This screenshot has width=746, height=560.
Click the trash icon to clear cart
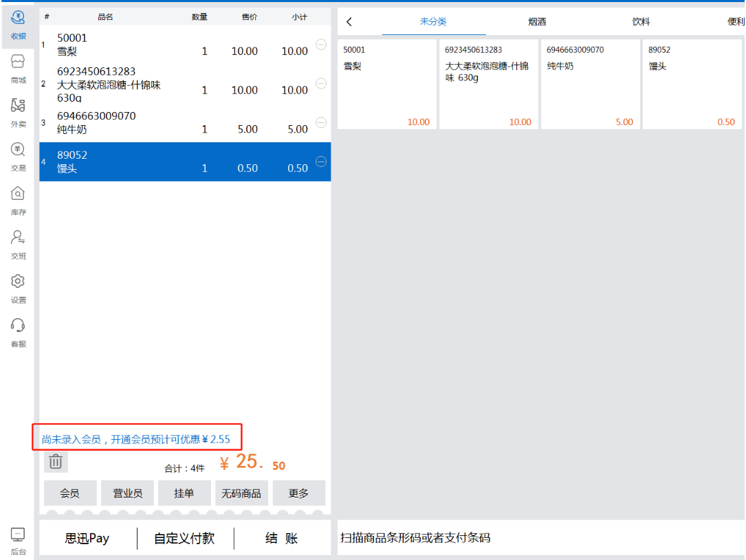click(x=56, y=461)
